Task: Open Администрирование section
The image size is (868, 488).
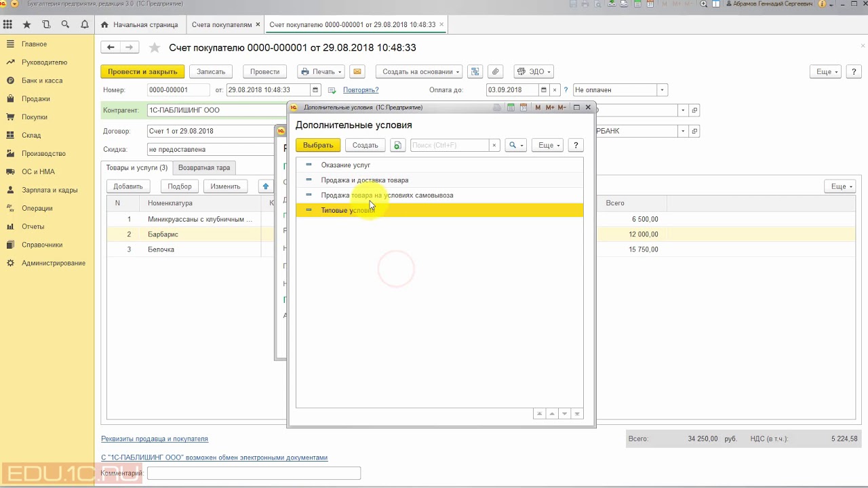Action: [54, 263]
